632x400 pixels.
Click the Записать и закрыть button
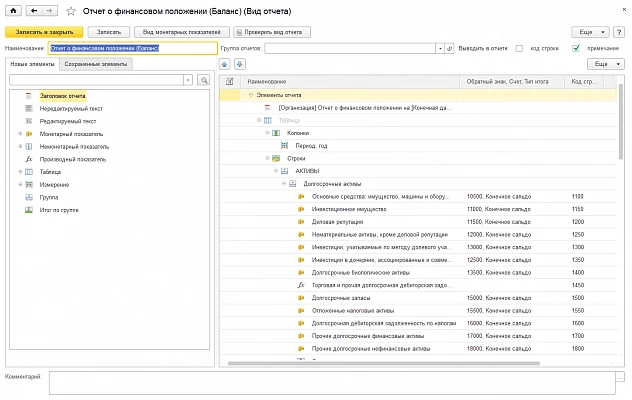pos(44,32)
